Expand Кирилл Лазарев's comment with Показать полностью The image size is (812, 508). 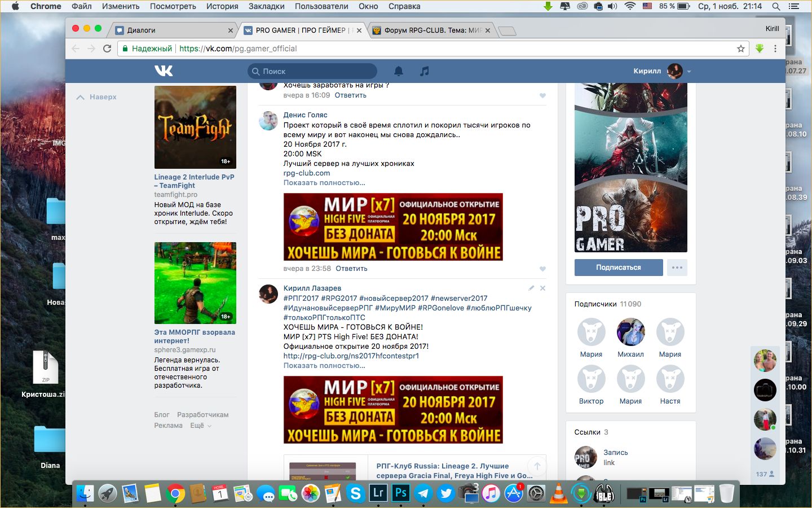[324, 366]
